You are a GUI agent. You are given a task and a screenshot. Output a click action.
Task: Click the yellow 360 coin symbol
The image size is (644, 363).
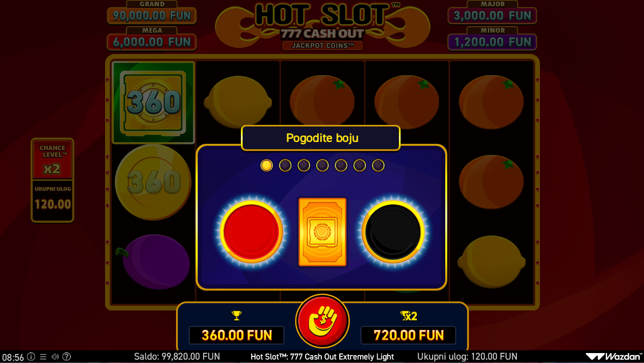[153, 182]
